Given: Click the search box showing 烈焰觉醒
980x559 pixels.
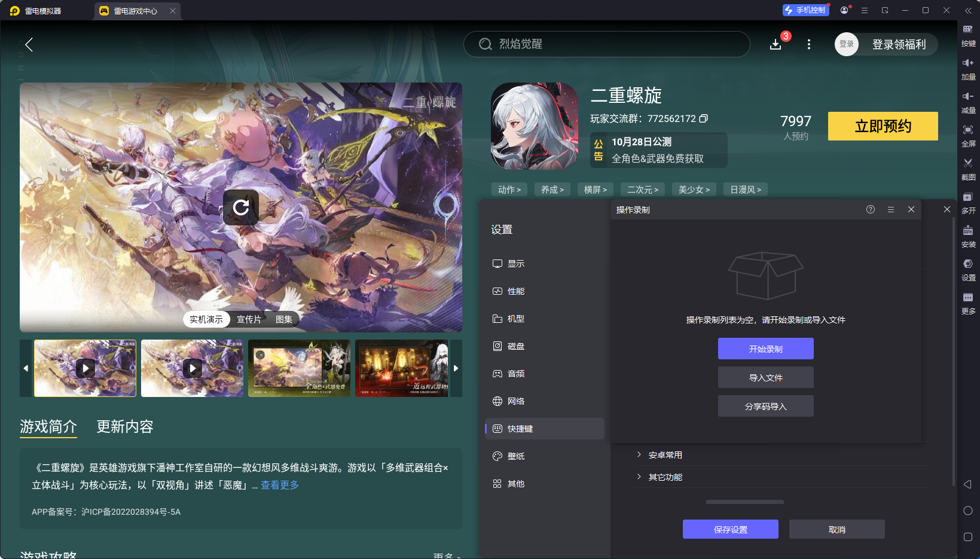Looking at the screenshot, I should pos(606,44).
